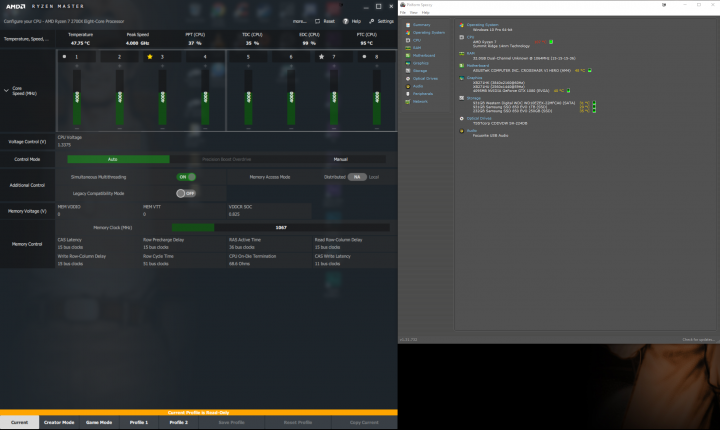Click CPU Voltage value 1.3375
The height and width of the screenshot is (430, 720).
coord(64,145)
